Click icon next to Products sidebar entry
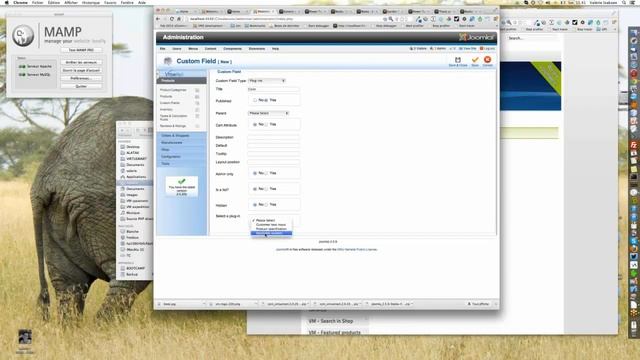 (x=197, y=97)
